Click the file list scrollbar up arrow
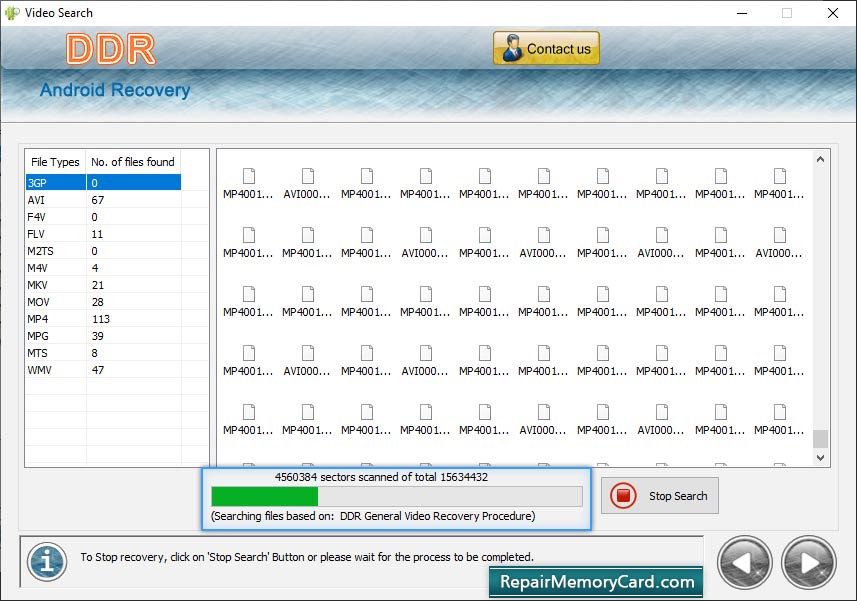The width and height of the screenshot is (857, 601). (x=820, y=160)
